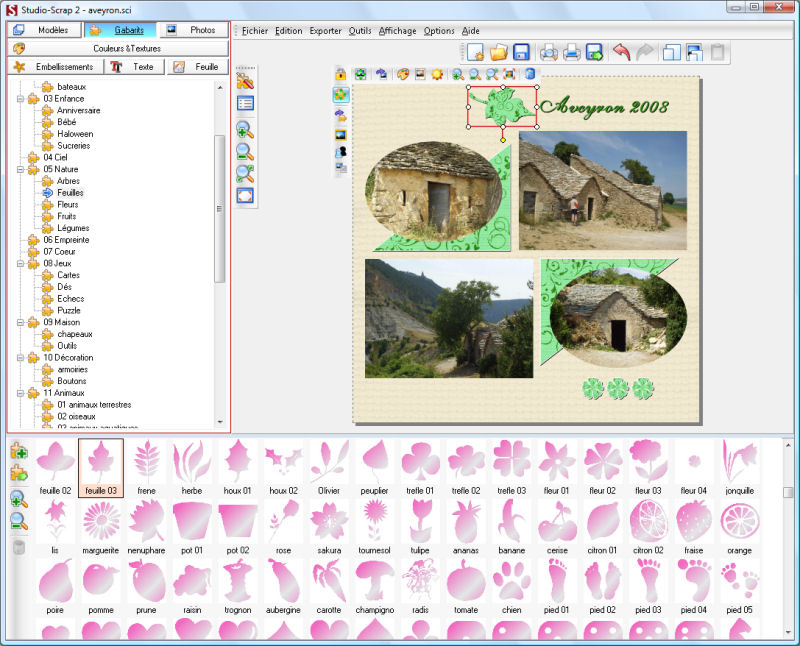Collapse the 11 Animaux node
This screenshot has width=800, height=646.
coord(20,393)
